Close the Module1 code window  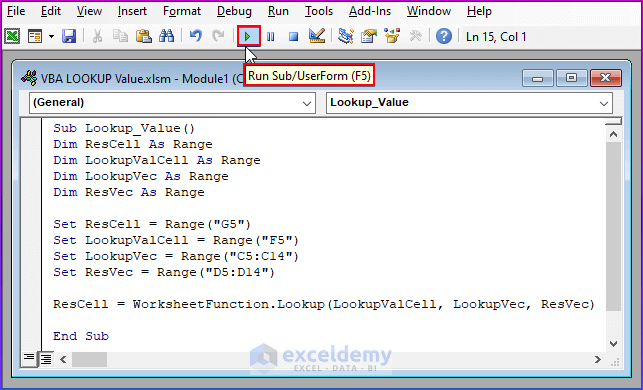coord(605,78)
